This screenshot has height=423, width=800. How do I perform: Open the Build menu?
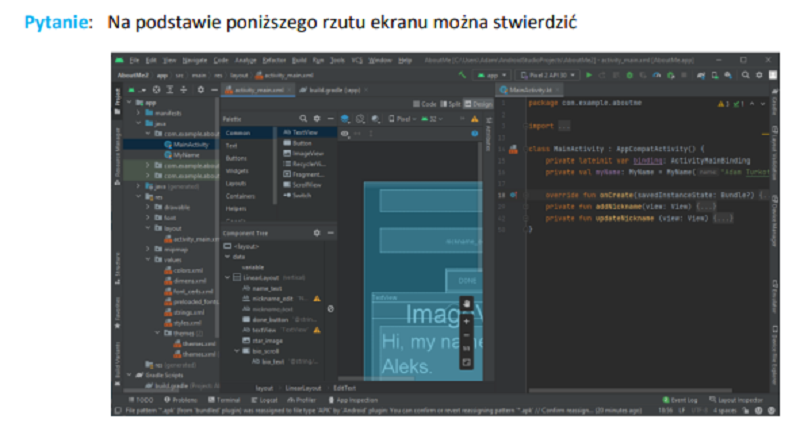point(299,60)
